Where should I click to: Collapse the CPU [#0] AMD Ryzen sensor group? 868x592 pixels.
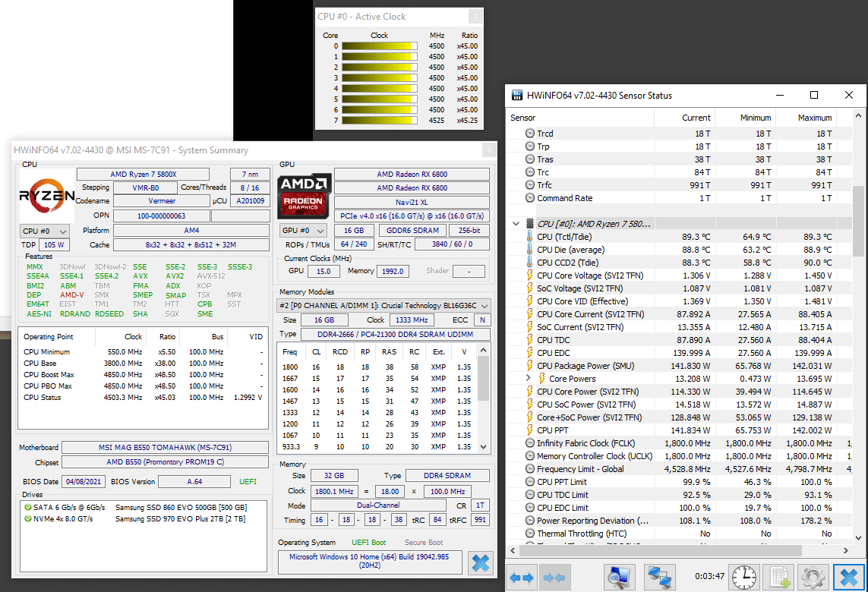point(516,224)
